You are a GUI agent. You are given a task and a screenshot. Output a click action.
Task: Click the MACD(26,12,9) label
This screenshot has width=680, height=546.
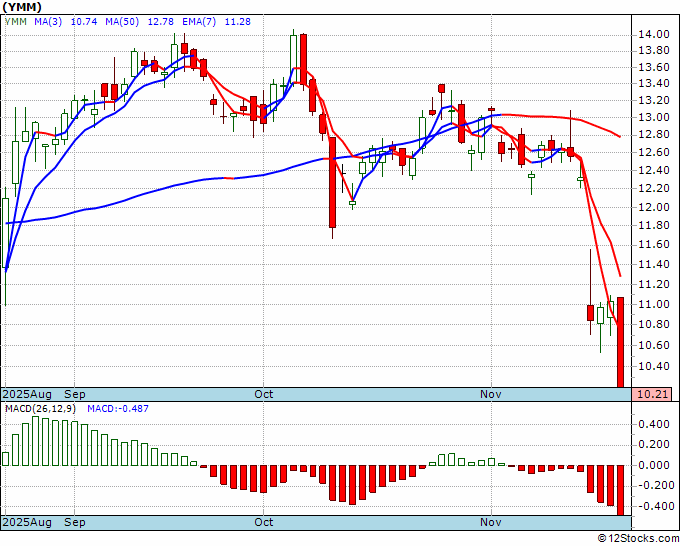[x=40, y=409]
